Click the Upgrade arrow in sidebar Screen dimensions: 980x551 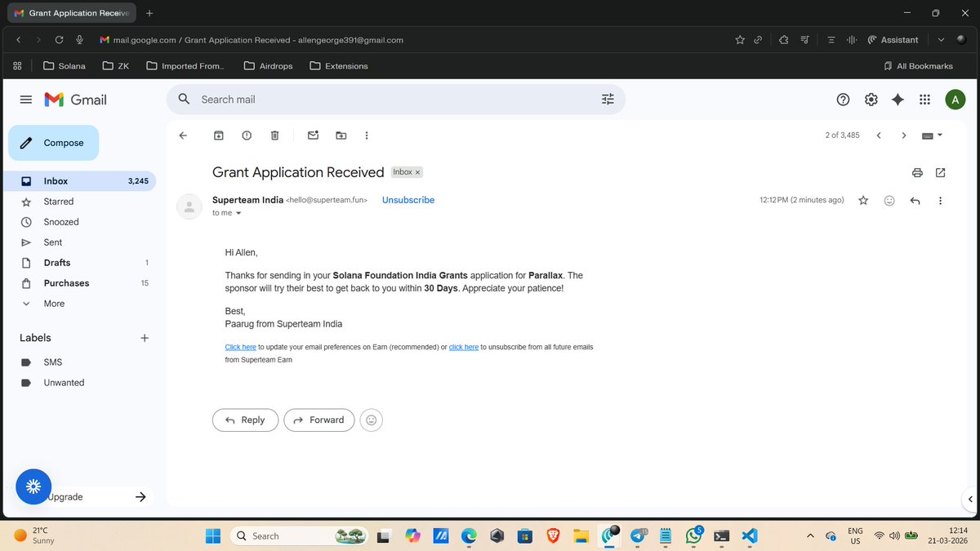[x=140, y=496]
